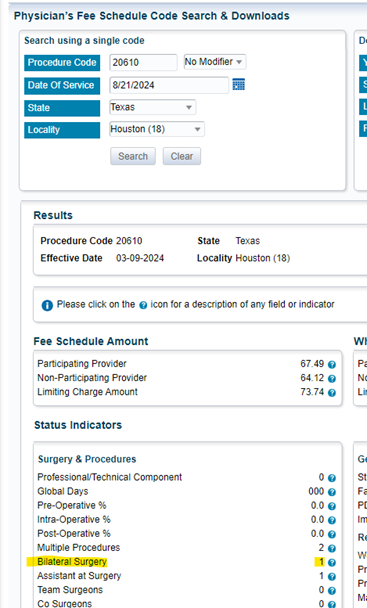Expand the State dropdown showing Texas
Screen dimensions: 367x608
152,107
